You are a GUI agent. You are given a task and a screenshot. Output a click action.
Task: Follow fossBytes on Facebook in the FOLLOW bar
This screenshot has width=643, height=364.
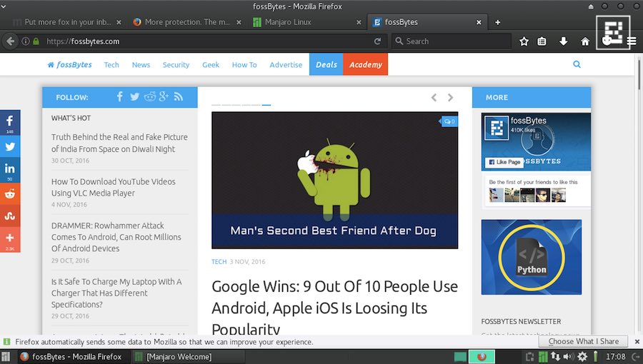pyautogui.click(x=120, y=96)
